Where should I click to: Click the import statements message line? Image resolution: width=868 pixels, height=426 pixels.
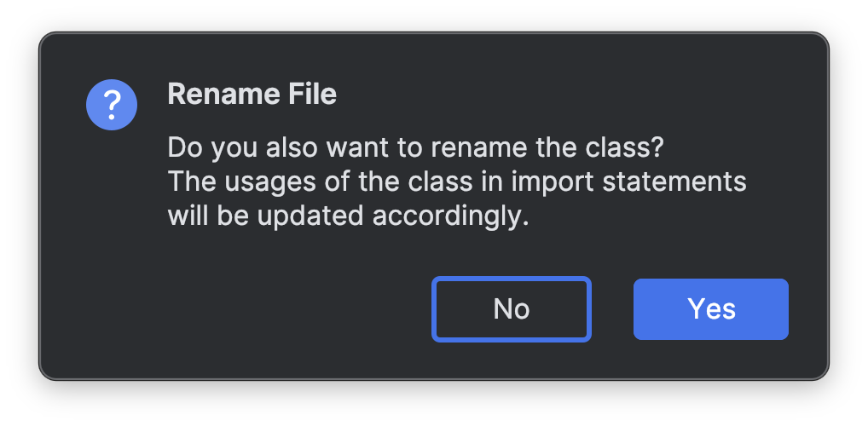tap(456, 181)
